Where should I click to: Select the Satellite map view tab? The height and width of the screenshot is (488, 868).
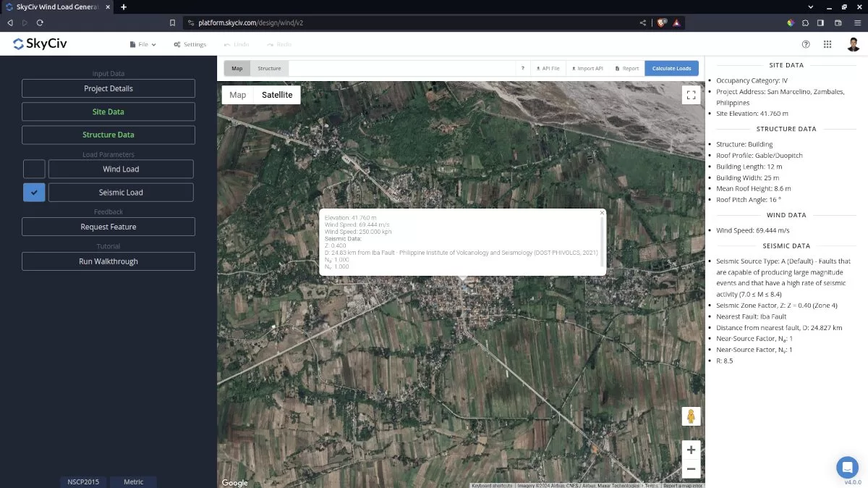[x=278, y=94]
